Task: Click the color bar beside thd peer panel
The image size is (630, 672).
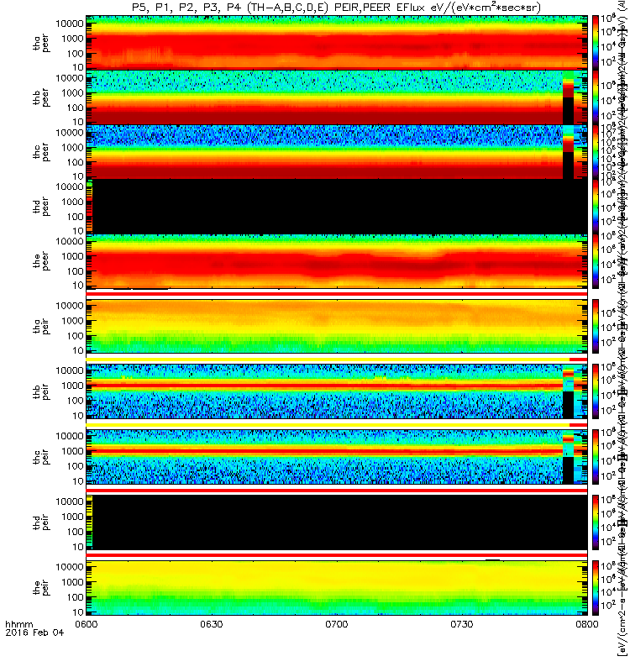Action: pos(596,206)
